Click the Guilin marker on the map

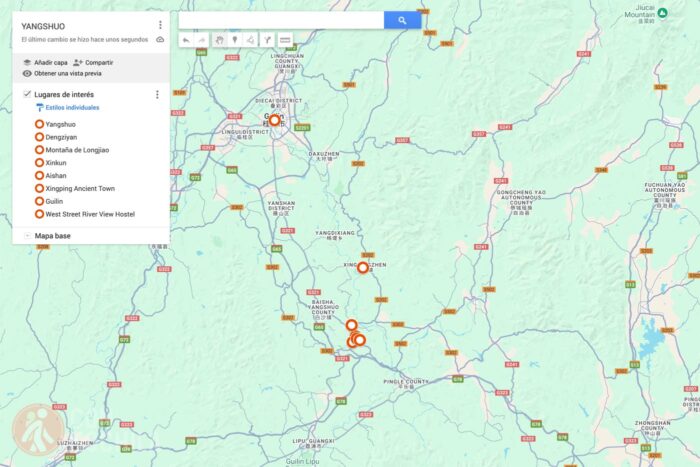tap(274, 120)
